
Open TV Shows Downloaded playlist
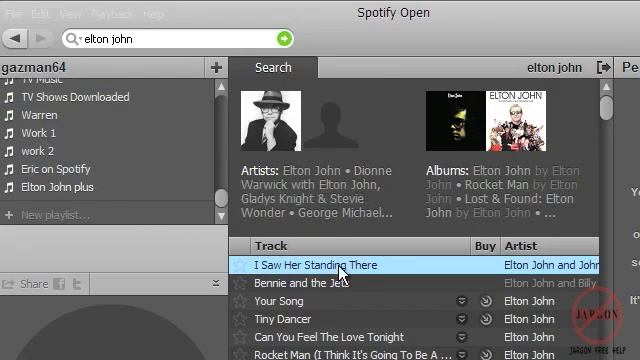pos(75,97)
